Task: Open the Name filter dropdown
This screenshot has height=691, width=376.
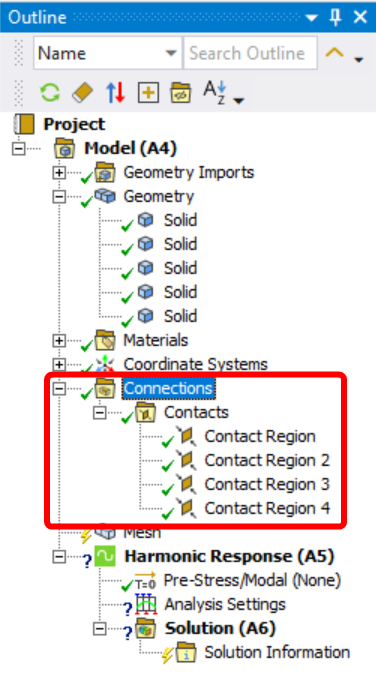Action: coord(171,53)
